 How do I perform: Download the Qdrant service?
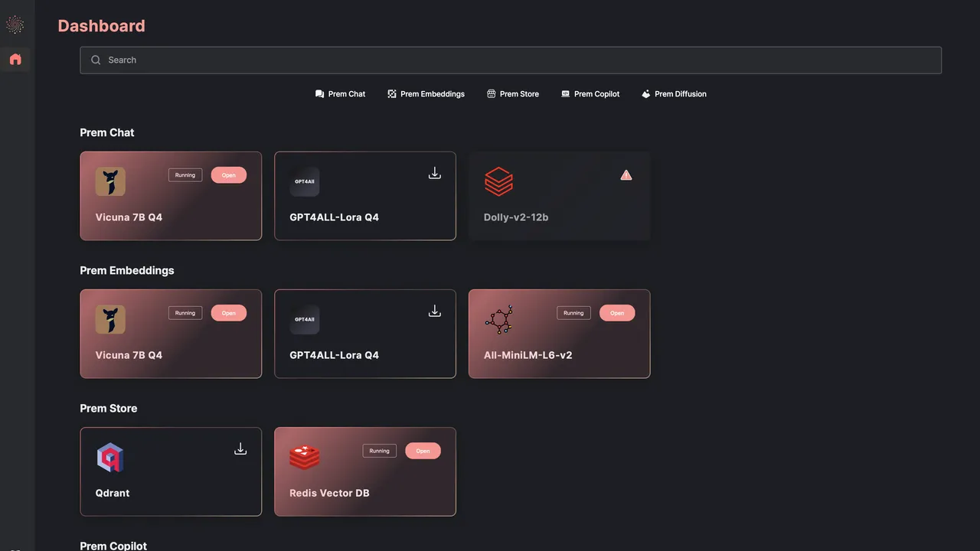coord(240,449)
